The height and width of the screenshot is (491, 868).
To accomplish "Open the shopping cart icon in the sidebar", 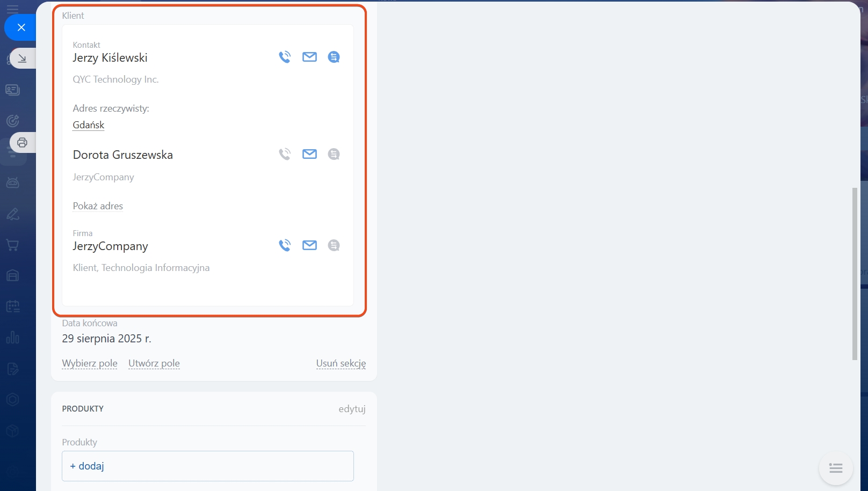I will [13, 245].
